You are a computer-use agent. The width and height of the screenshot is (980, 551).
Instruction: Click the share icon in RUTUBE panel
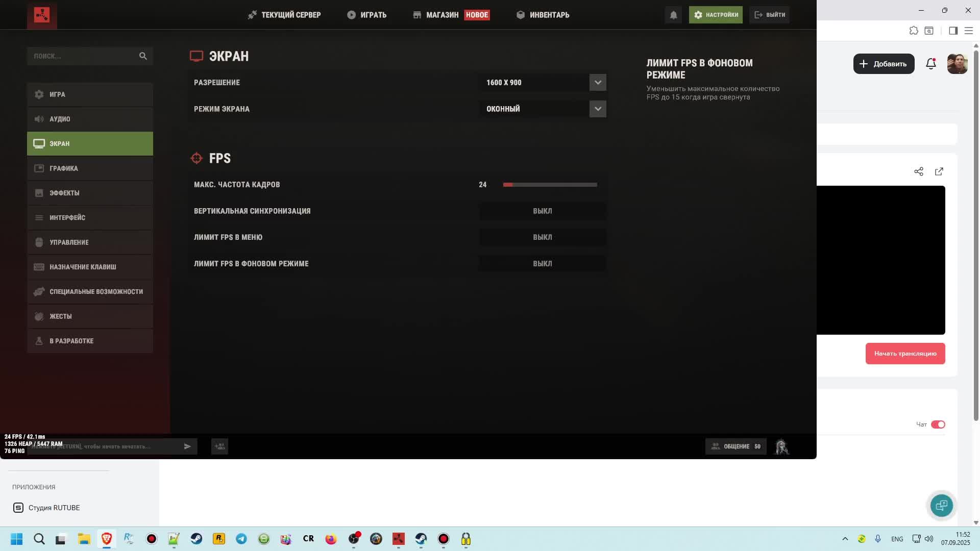coord(919,171)
